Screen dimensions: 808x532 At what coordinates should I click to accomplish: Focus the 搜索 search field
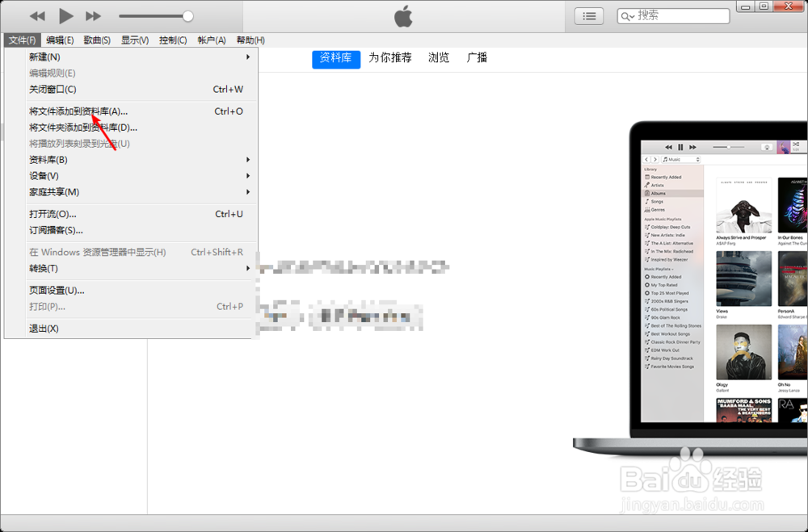[x=673, y=16]
